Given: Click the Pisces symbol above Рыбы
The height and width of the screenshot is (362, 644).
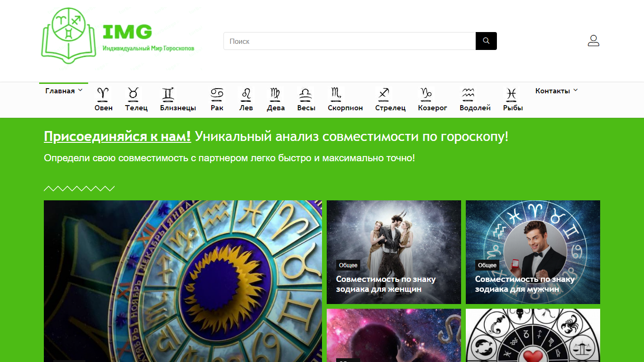Looking at the screenshot, I should (512, 94).
